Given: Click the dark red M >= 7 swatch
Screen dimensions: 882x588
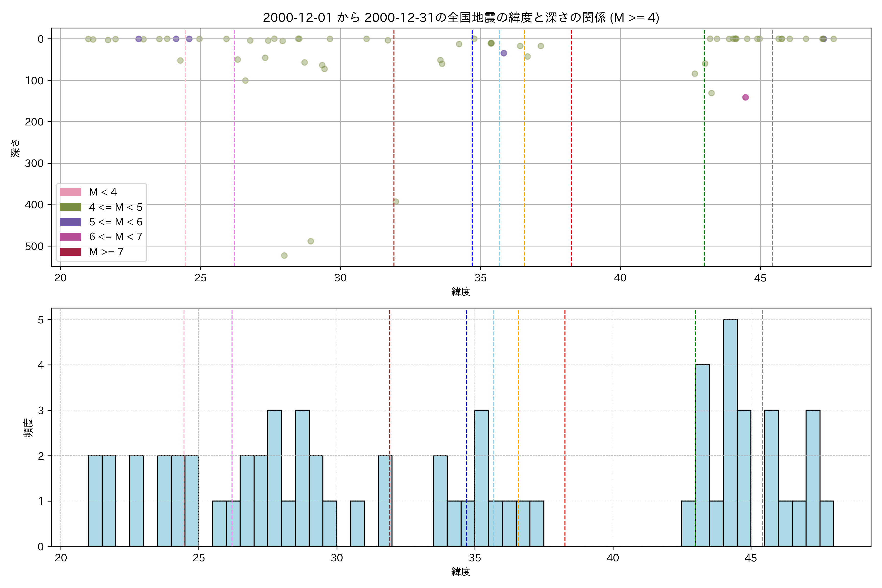Looking at the screenshot, I should pyautogui.click(x=70, y=252).
